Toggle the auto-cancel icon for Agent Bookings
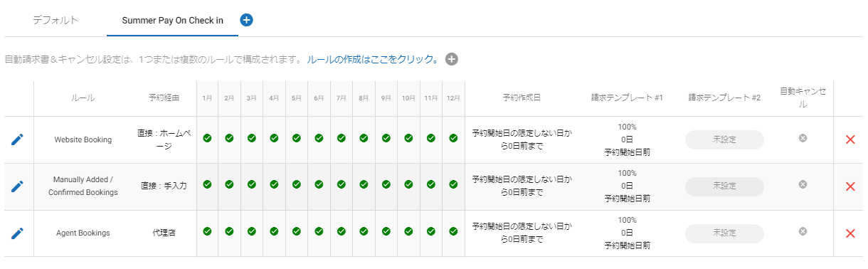Image resolution: width=868 pixels, height=269 pixels. point(803,231)
